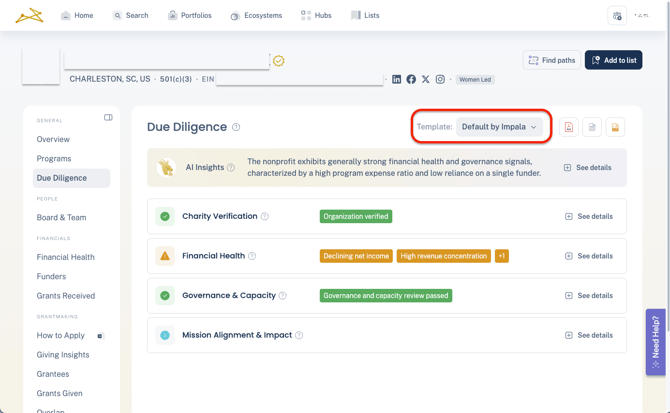Viewport: 670px width, 413px height.
Task: Click the Facebook icon in header
Action: pyautogui.click(x=411, y=79)
